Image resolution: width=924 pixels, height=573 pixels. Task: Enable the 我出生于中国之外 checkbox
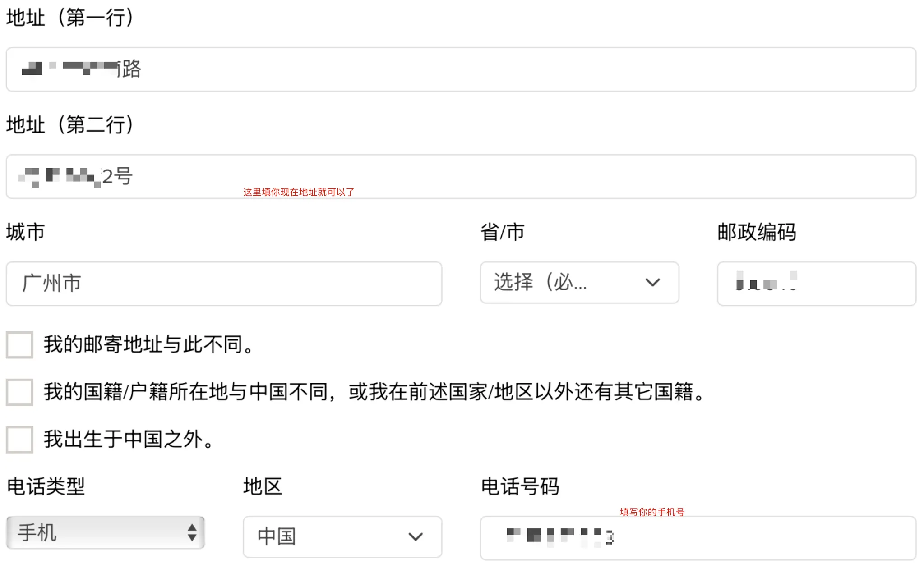click(x=19, y=440)
